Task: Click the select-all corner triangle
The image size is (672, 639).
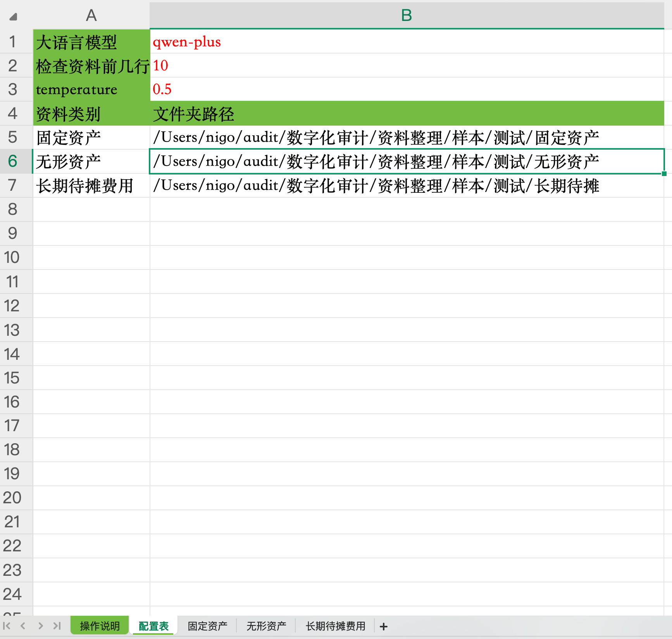Action: [x=14, y=17]
